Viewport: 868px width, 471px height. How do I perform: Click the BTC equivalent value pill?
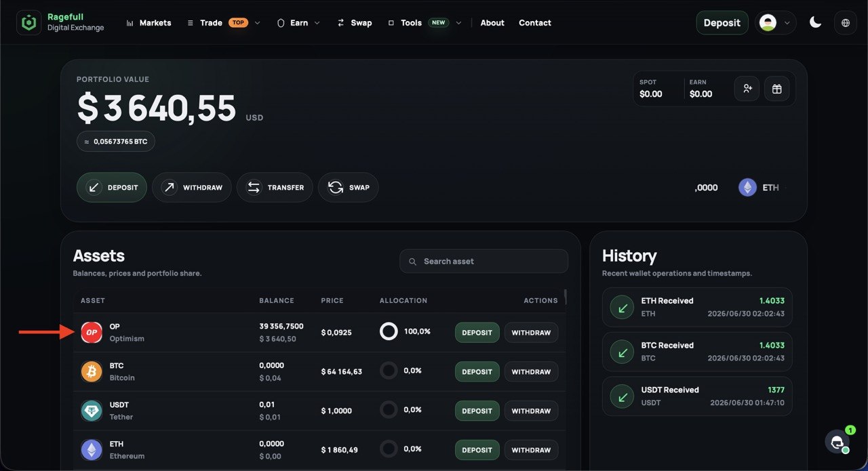point(116,142)
